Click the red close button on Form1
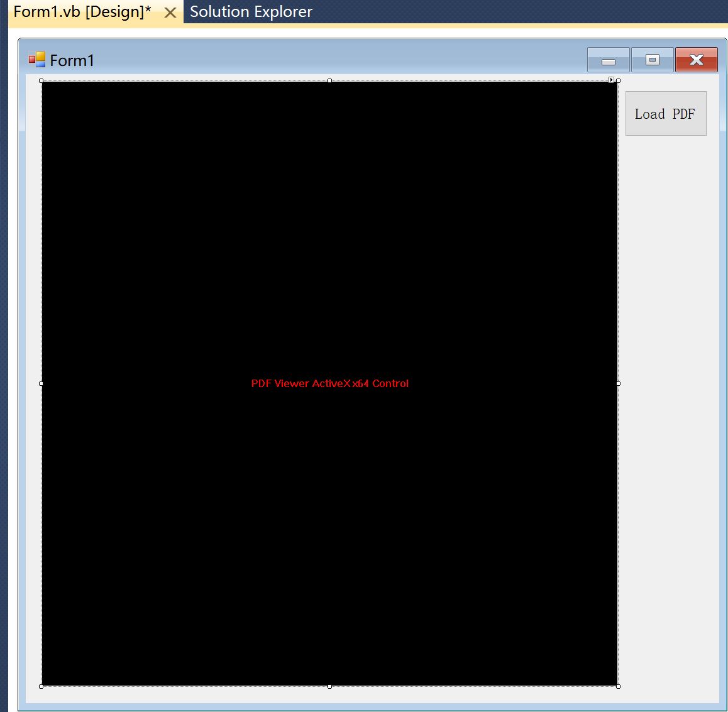 click(697, 60)
